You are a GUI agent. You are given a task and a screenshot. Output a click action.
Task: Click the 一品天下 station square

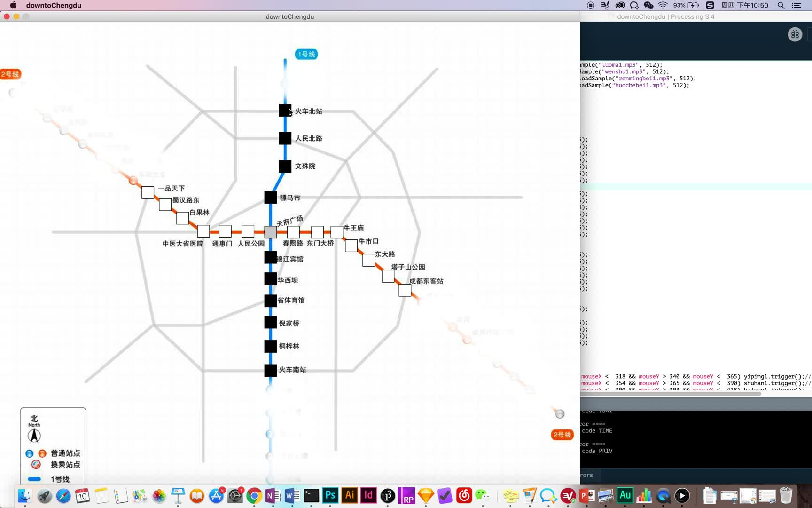pos(148,192)
